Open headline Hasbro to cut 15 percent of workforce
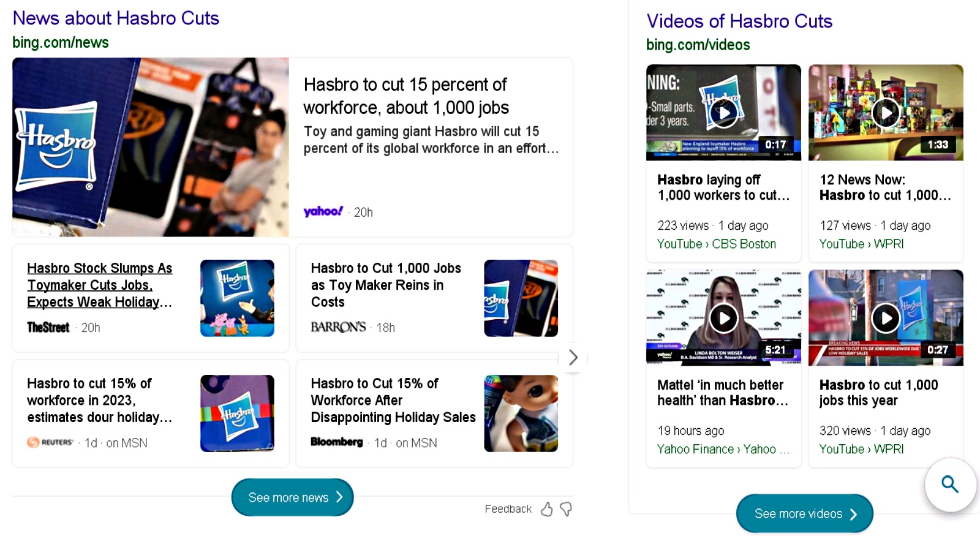The image size is (980, 536). 406,96
